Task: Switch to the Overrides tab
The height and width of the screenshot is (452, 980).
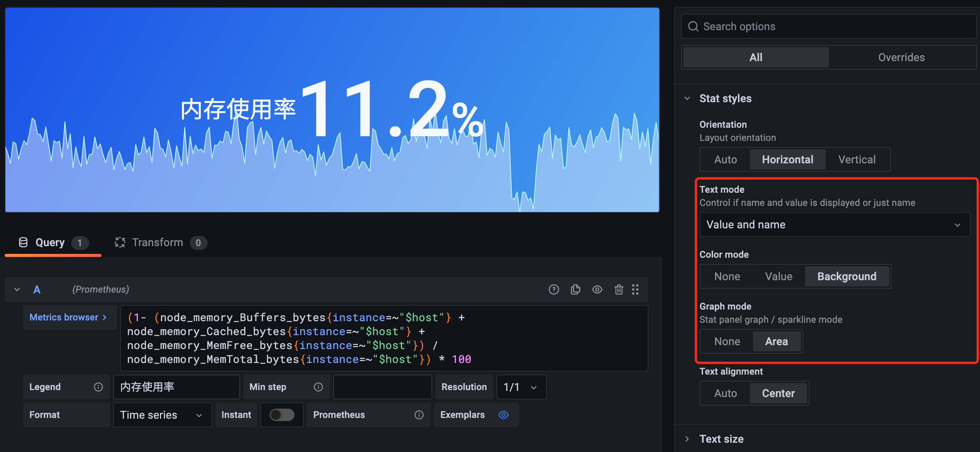Action: [901, 58]
